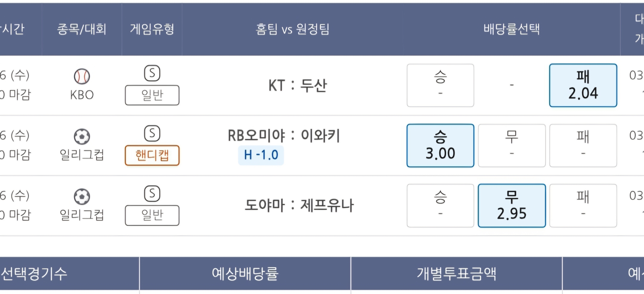This screenshot has width=644, height=294.
Task: Click the 일반 tag in 도야마 row
Action: click(152, 215)
